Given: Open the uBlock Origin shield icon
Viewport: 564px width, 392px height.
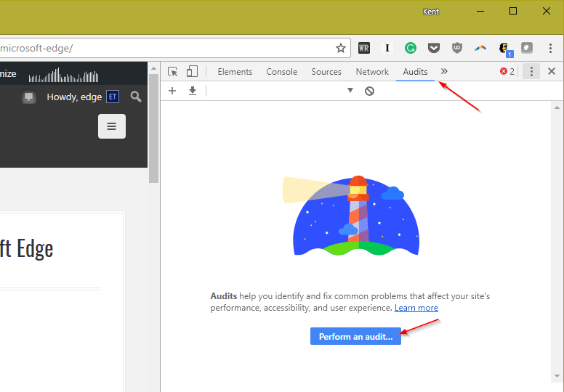Looking at the screenshot, I should 457,48.
